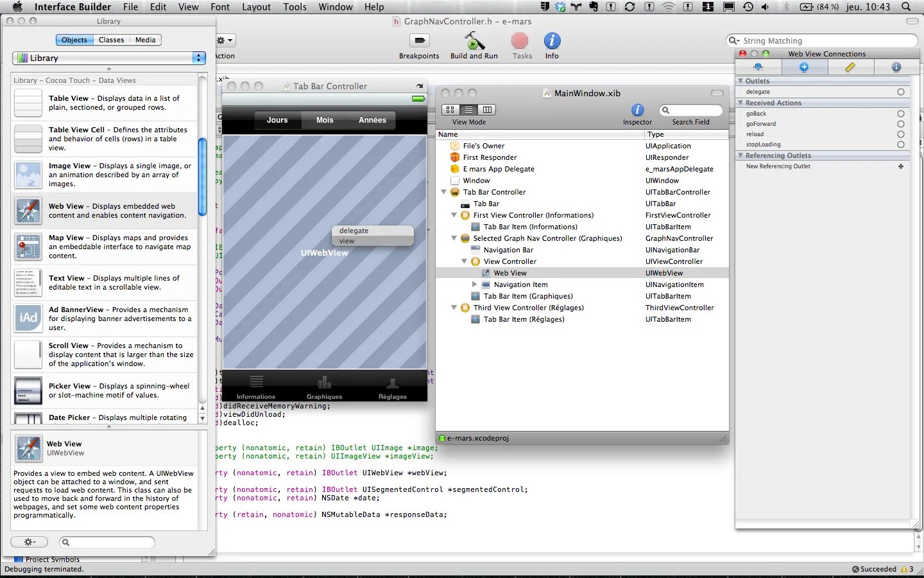Select the Size inspector ruler icon
Viewport: 924px width, 578px height.
pos(850,67)
